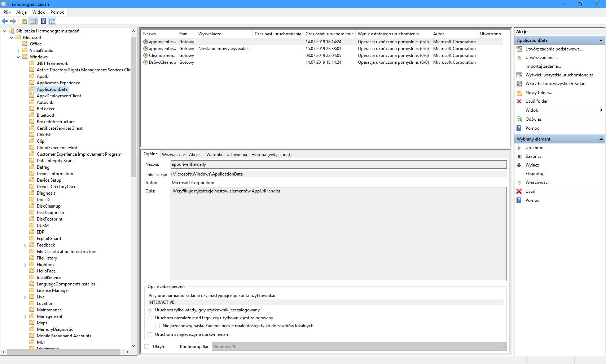Collapse the Microsoft tree node

(x=11, y=37)
